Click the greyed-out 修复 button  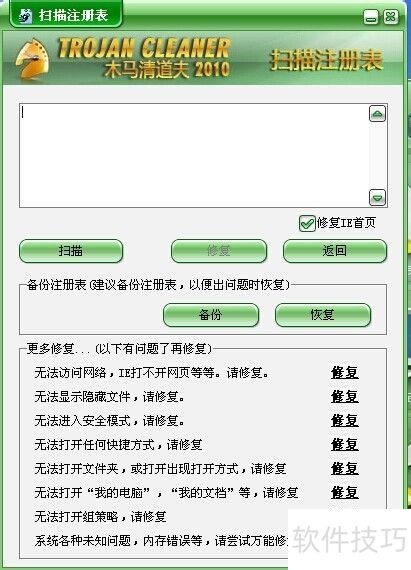219,251
